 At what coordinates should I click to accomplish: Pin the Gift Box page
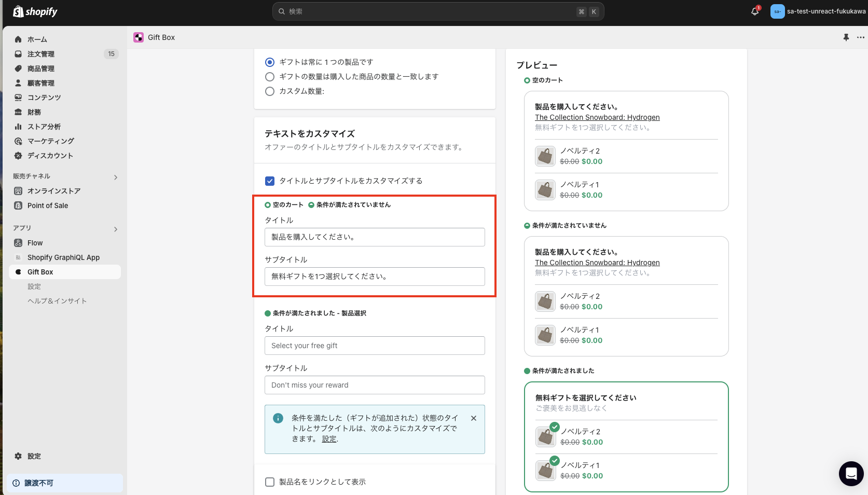pyautogui.click(x=846, y=37)
